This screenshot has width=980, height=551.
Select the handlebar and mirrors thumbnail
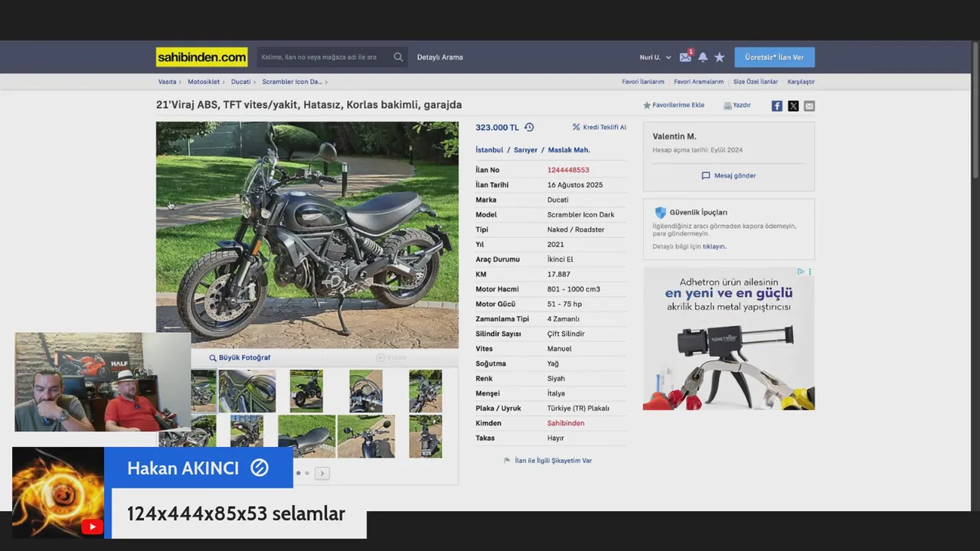(x=366, y=436)
